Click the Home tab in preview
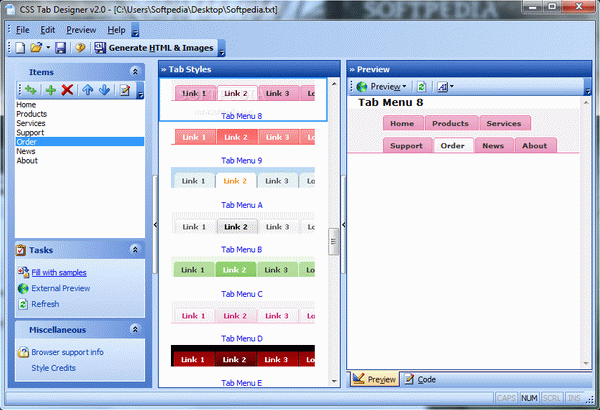The height and width of the screenshot is (410, 600). pos(403,123)
